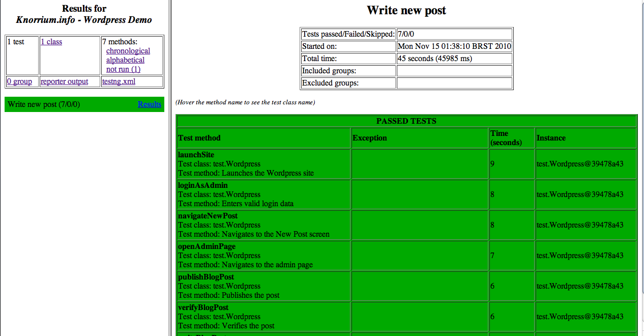The height and width of the screenshot is (336, 644).
Task: Click 'Excluded groups:' label
Action: click(x=330, y=83)
